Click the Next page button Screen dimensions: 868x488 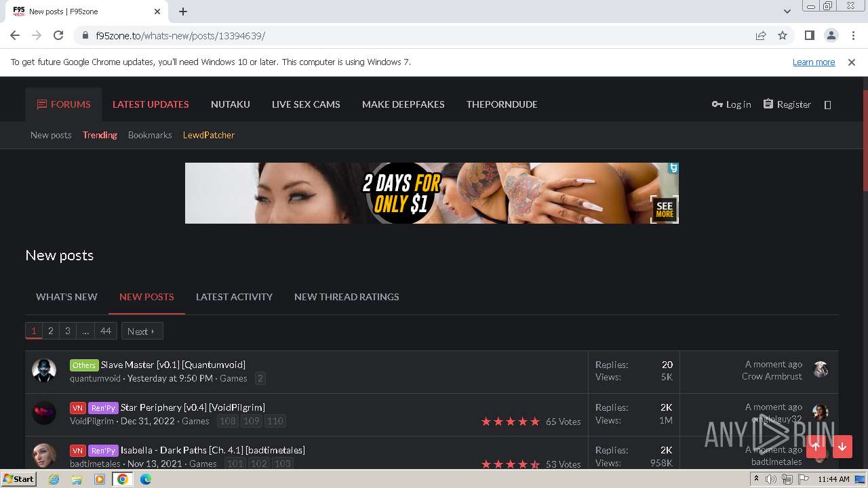(x=142, y=331)
